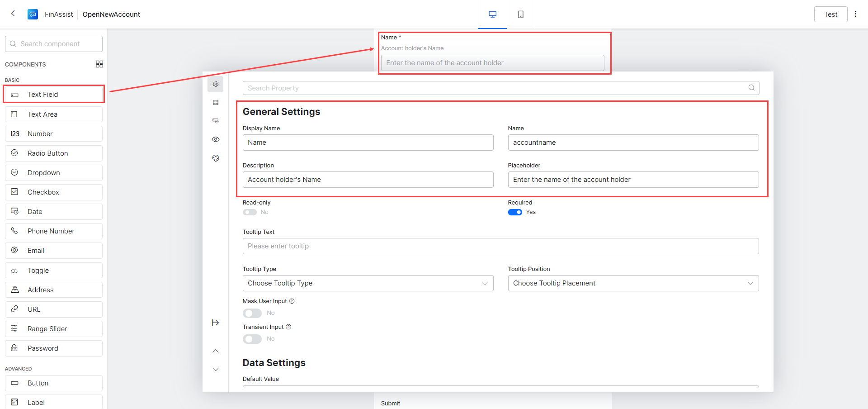The width and height of the screenshot is (868, 409).
Task: Open the three-dot more options menu
Action: click(855, 14)
